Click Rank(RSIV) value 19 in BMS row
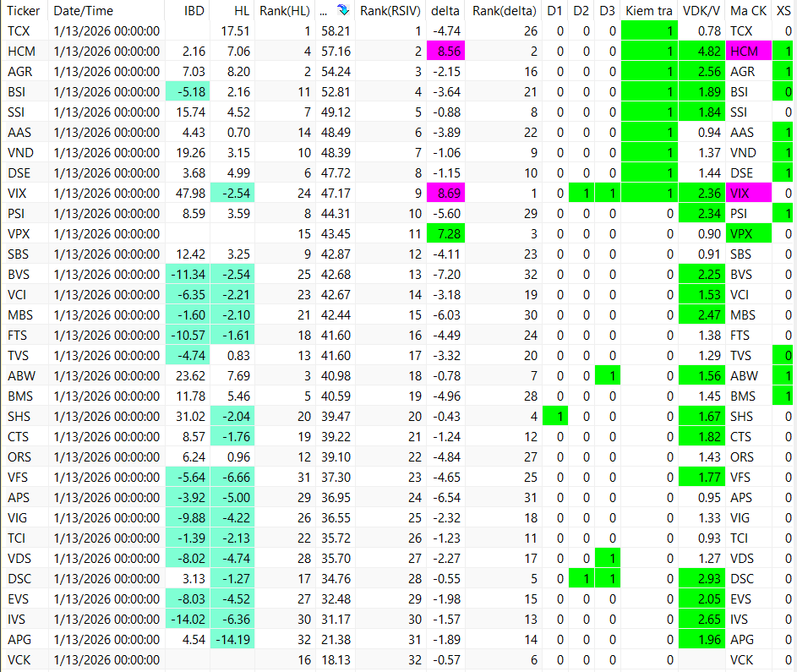This screenshot has height=672, width=797. [415, 396]
